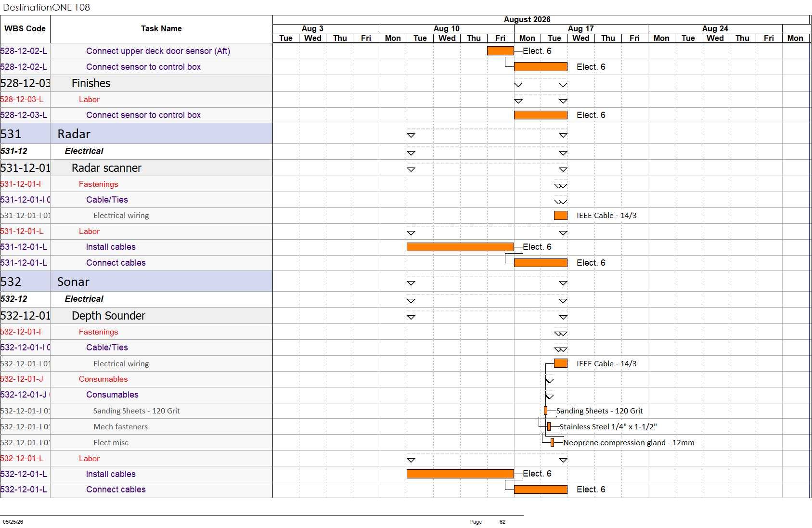812x528 pixels.
Task: Click the Task Name column header
Action: pos(161,29)
